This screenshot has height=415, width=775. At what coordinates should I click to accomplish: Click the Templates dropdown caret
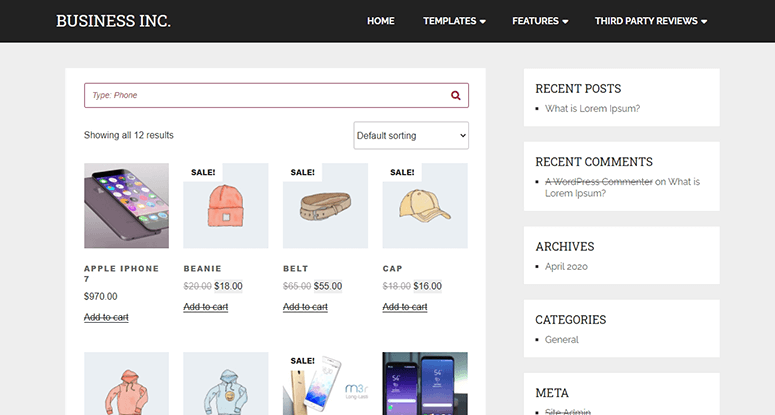(483, 21)
